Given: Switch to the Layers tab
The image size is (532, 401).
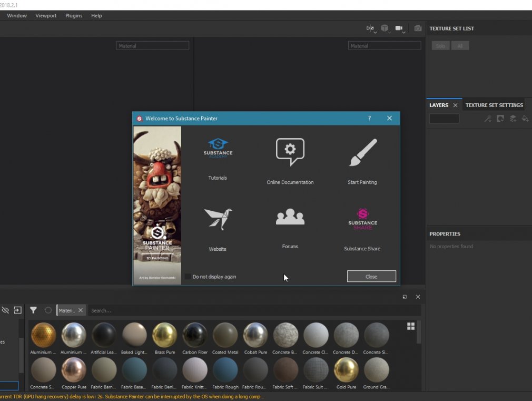Looking at the screenshot, I should coord(439,105).
